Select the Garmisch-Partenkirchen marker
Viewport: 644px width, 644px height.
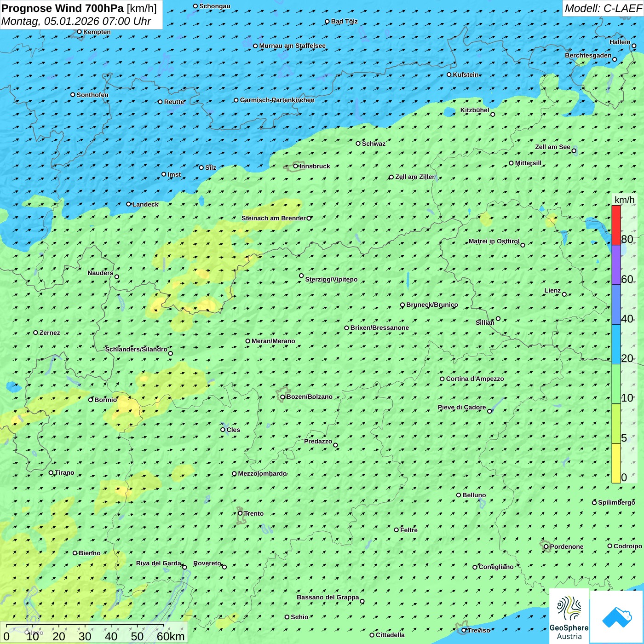236,100
